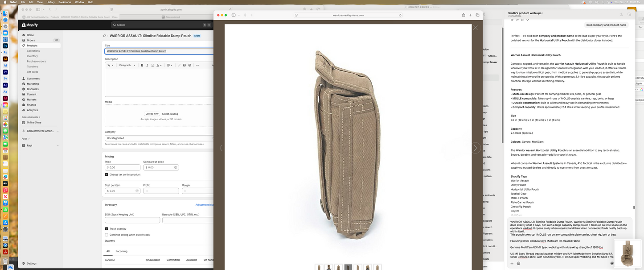Image resolution: width=644 pixels, height=270 pixels.
Task: Click the underline formatting icon
Action: click(152, 65)
